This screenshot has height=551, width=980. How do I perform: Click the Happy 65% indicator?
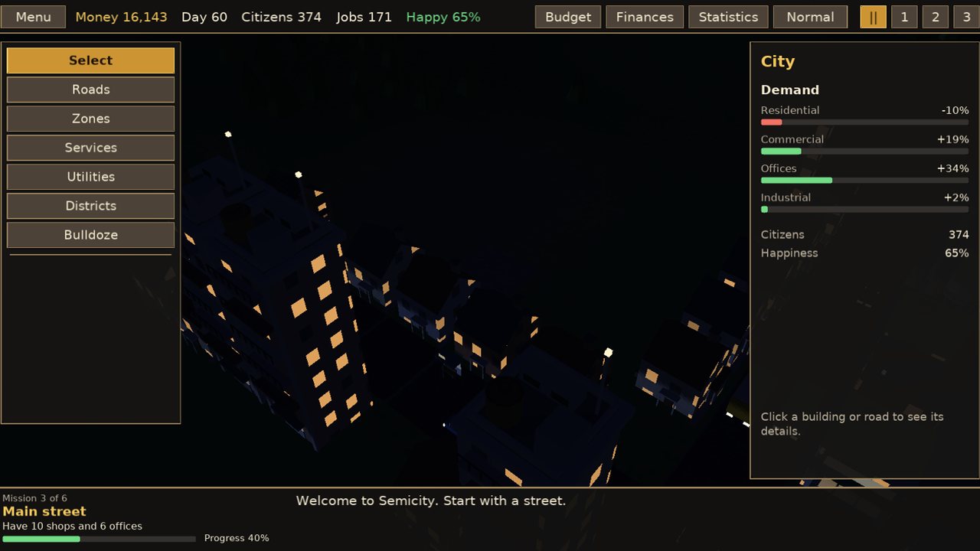click(443, 17)
